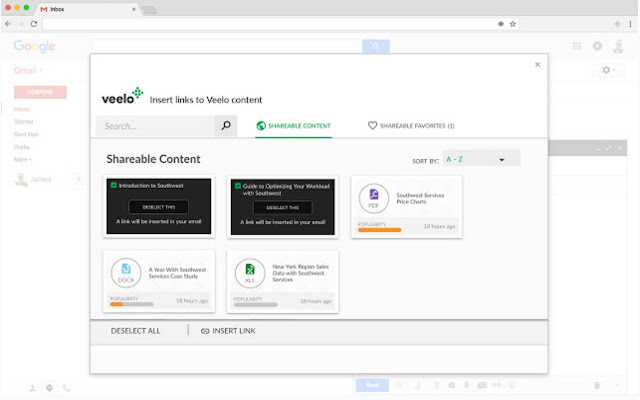Click the search magnifier button in Veelo

click(x=226, y=126)
